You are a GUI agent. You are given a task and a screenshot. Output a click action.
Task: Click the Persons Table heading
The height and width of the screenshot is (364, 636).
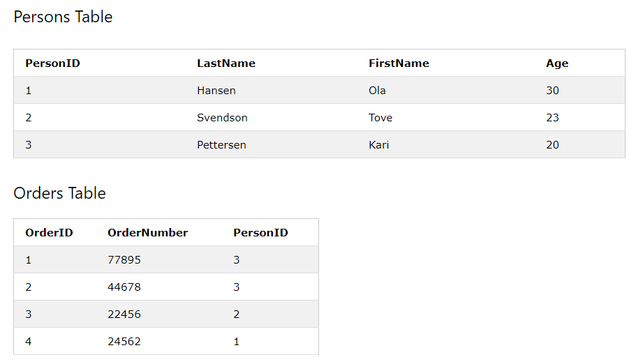(x=63, y=17)
